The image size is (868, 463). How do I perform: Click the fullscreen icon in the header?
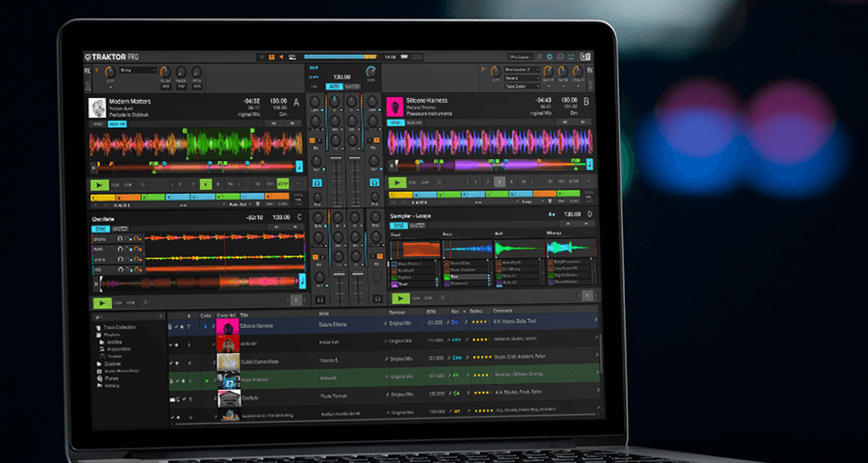pyautogui.click(x=571, y=56)
